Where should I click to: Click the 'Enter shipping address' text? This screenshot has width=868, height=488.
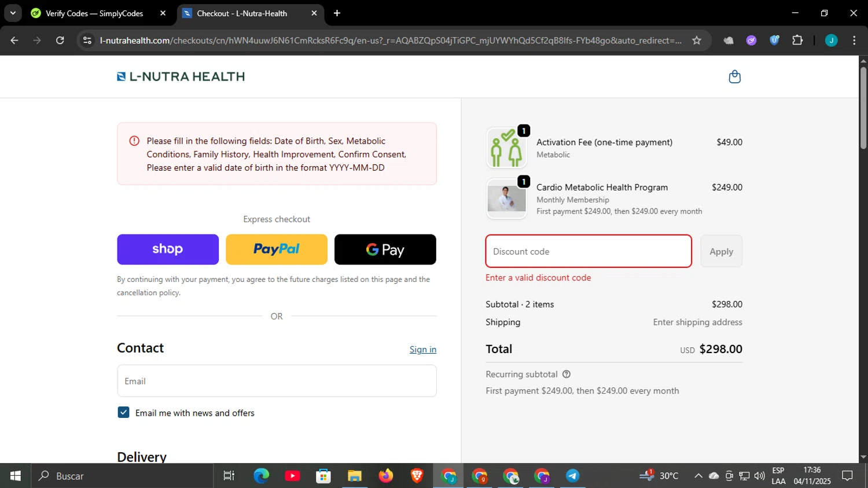pyautogui.click(x=697, y=322)
